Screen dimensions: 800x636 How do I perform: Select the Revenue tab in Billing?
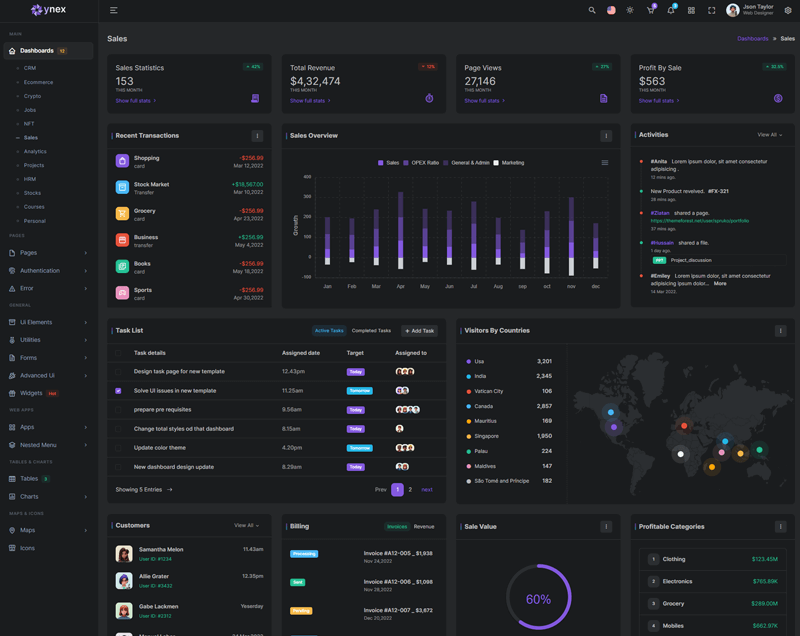424,526
